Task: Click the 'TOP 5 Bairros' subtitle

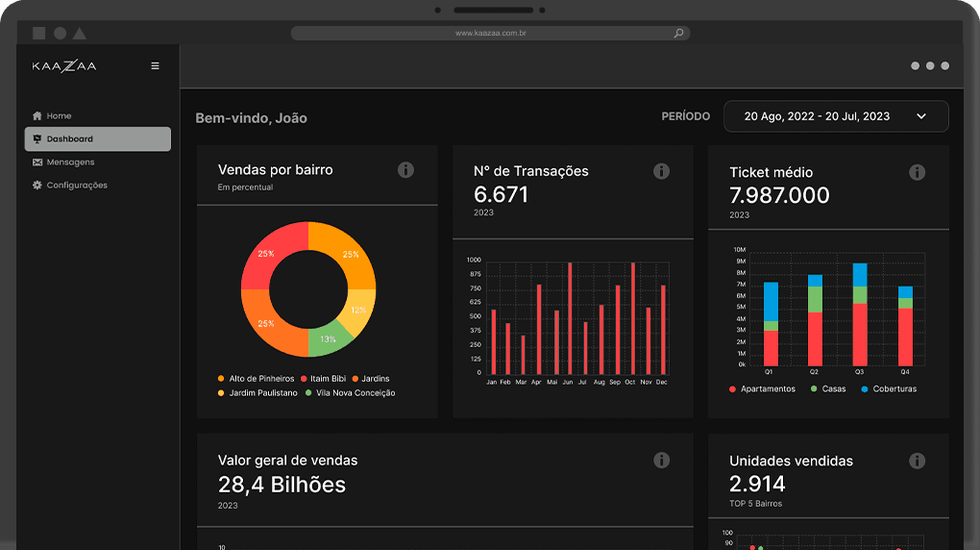Action: pyautogui.click(x=755, y=503)
